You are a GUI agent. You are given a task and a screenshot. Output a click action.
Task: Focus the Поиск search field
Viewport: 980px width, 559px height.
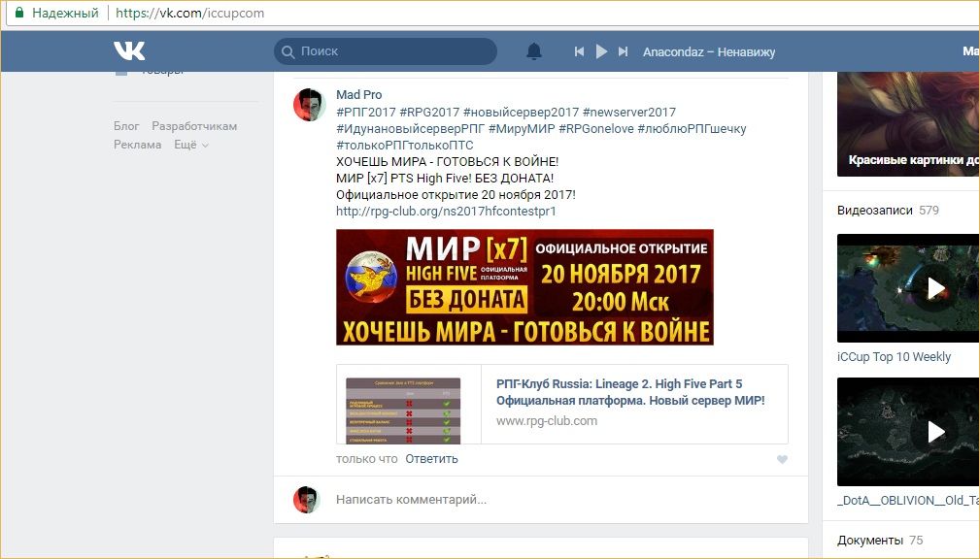tap(386, 51)
